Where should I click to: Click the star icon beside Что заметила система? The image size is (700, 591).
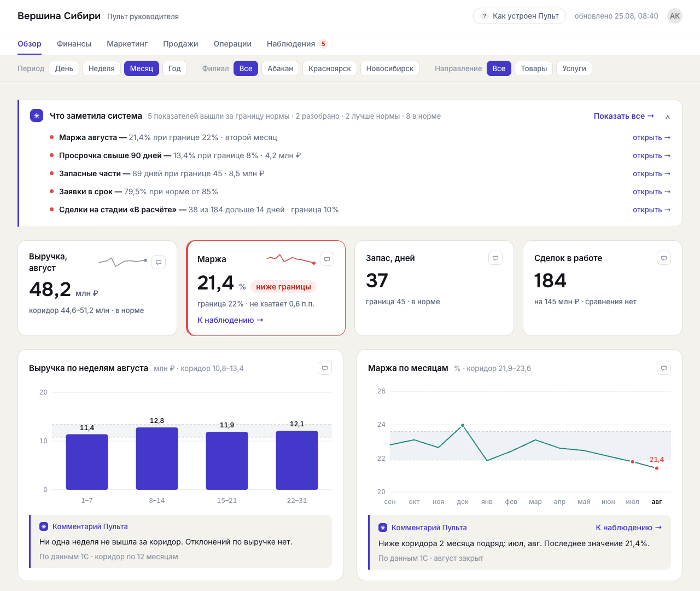pos(37,115)
